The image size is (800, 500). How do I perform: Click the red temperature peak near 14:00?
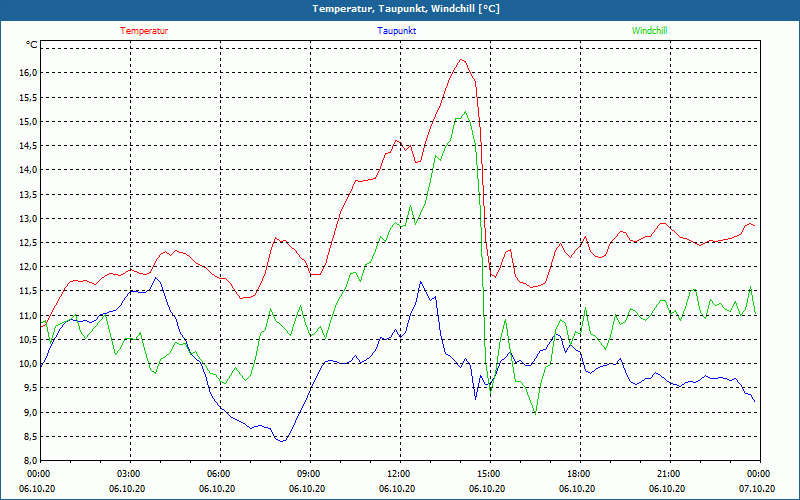coord(461,59)
